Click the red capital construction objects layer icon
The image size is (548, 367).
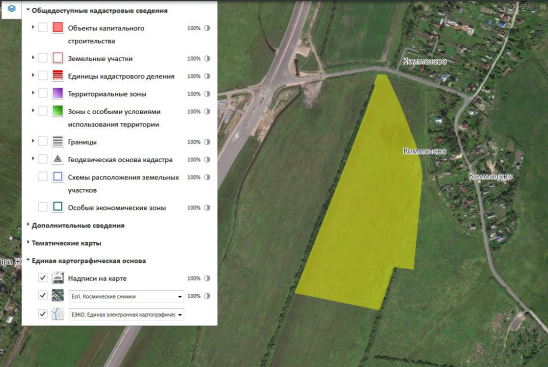pyautogui.click(x=58, y=28)
